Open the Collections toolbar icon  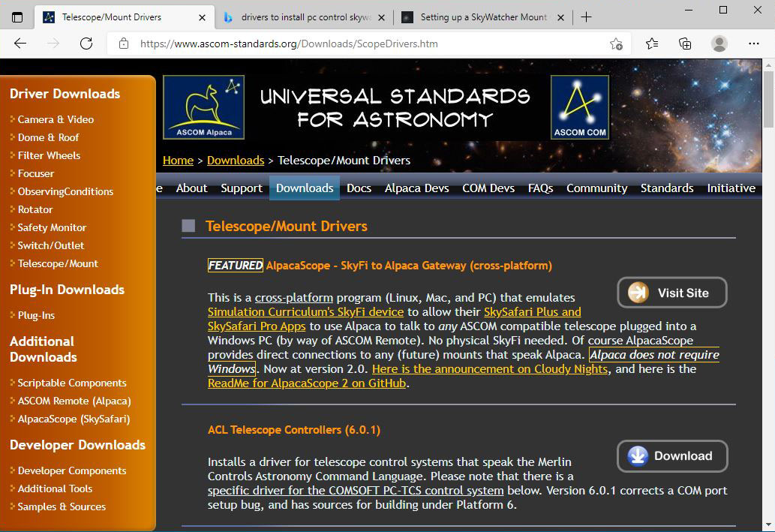click(x=685, y=44)
